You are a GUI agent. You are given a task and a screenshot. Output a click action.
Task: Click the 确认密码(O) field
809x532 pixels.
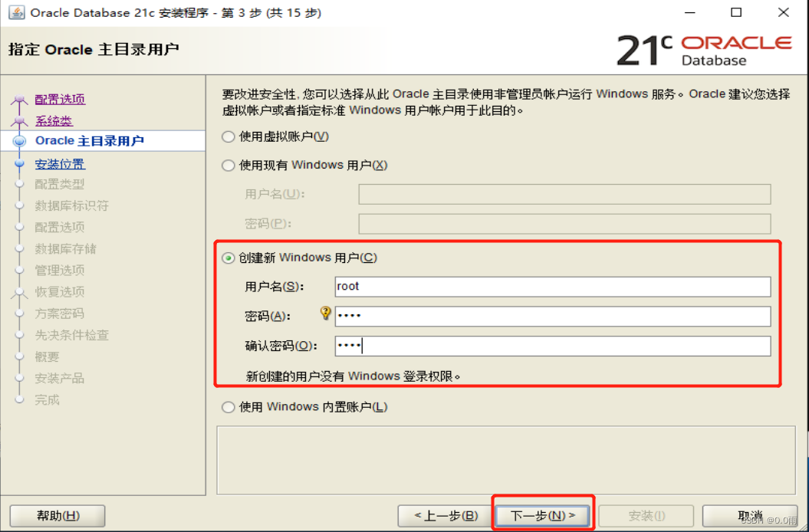coord(553,346)
